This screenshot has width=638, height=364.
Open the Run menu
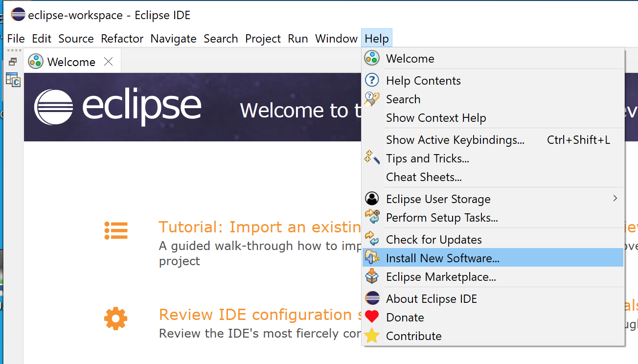click(298, 39)
